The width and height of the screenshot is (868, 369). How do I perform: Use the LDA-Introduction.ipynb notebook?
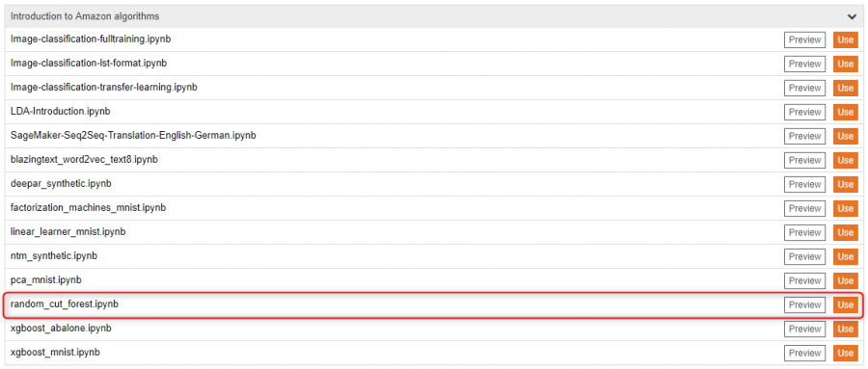point(845,113)
